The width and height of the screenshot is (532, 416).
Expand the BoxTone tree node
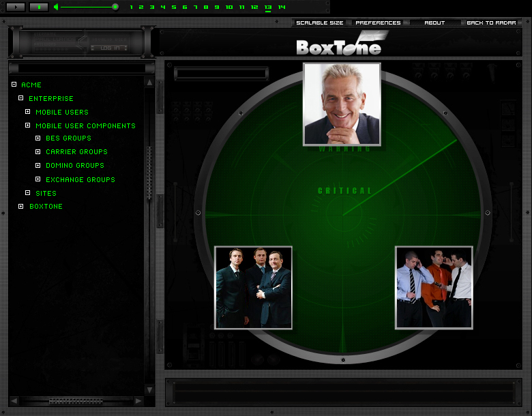(x=20, y=207)
